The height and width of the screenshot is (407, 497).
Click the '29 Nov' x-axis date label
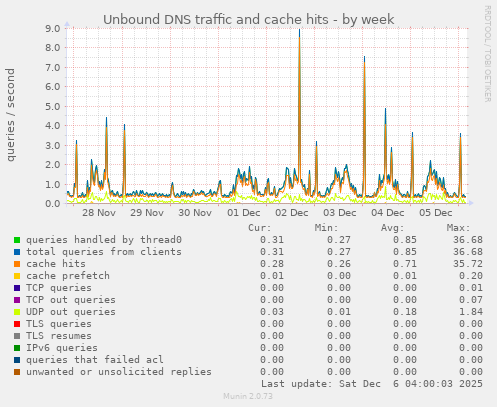point(147,213)
